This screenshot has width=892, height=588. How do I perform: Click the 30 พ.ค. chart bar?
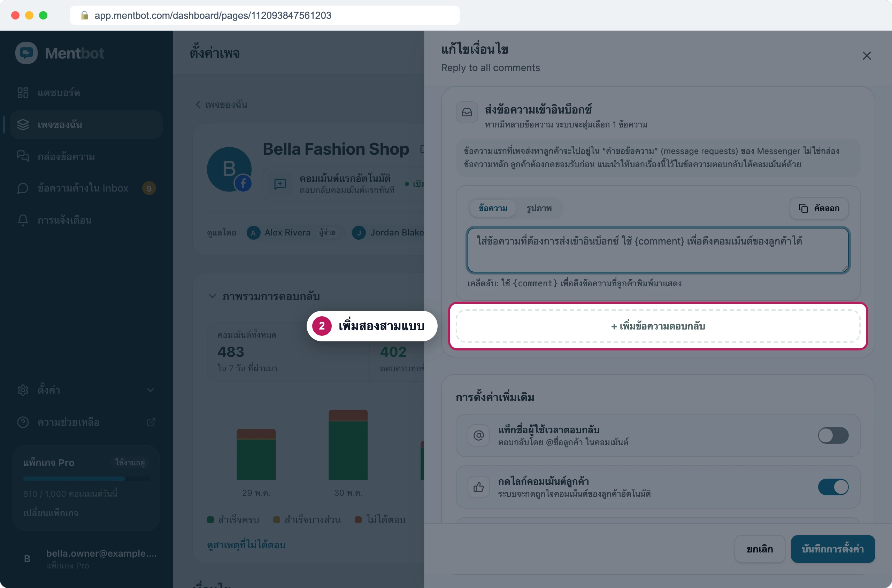(x=348, y=445)
